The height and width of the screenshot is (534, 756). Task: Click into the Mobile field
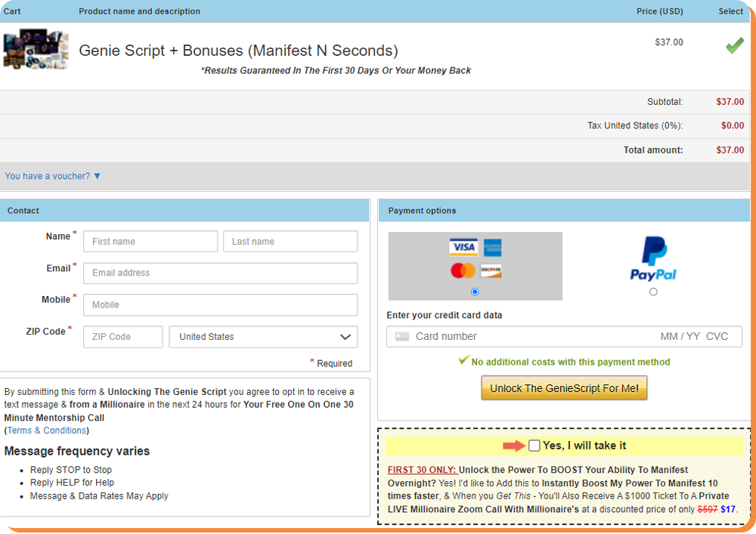pyautogui.click(x=220, y=305)
